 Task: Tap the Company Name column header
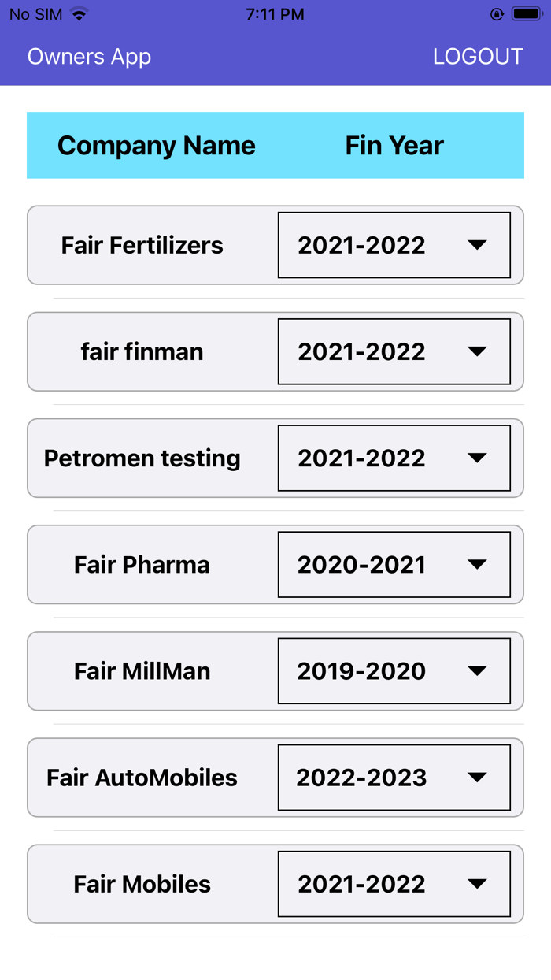coord(156,145)
